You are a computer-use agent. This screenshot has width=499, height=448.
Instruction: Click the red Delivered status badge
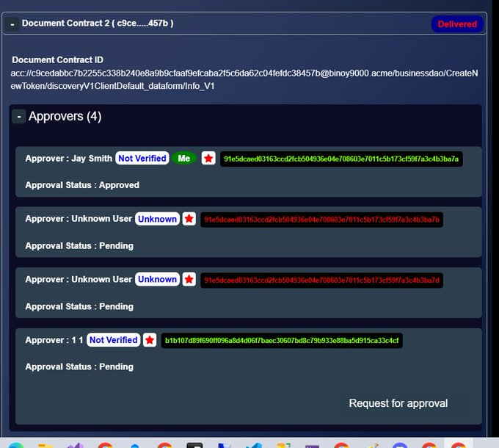pyautogui.click(x=457, y=24)
